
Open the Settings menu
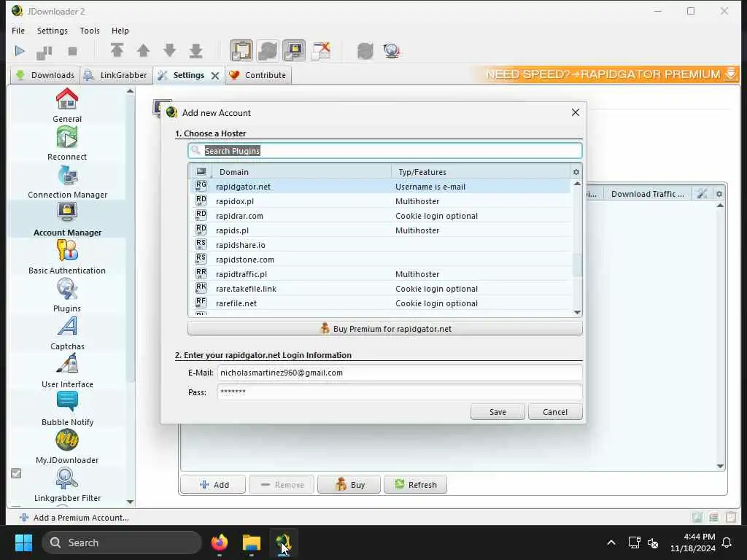[53, 31]
